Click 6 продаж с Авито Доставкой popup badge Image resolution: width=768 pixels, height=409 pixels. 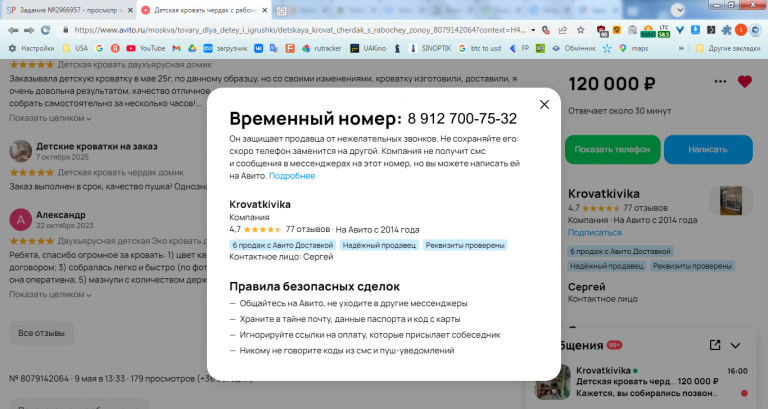pyautogui.click(x=283, y=245)
